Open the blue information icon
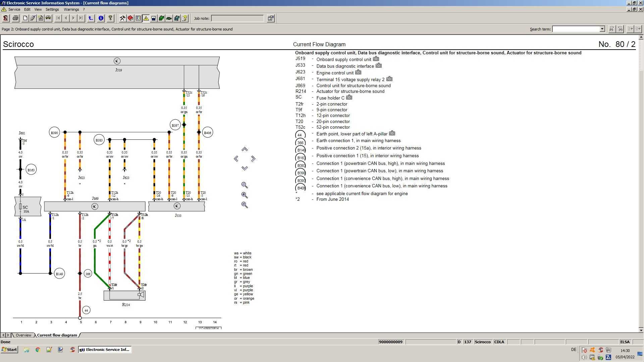The height and width of the screenshot is (362, 644). 101,18
